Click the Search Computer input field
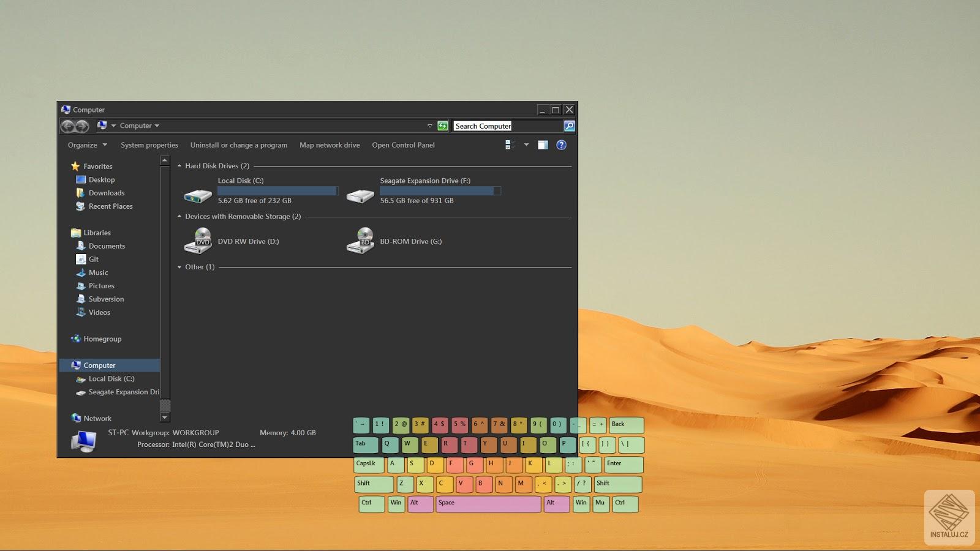This screenshot has width=980, height=551. (508, 126)
